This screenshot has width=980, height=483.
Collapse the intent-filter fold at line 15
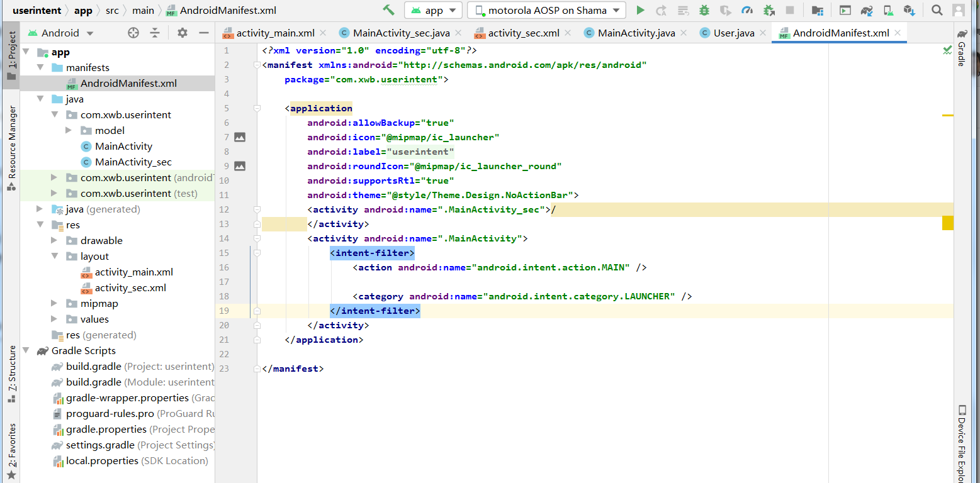pos(257,253)
